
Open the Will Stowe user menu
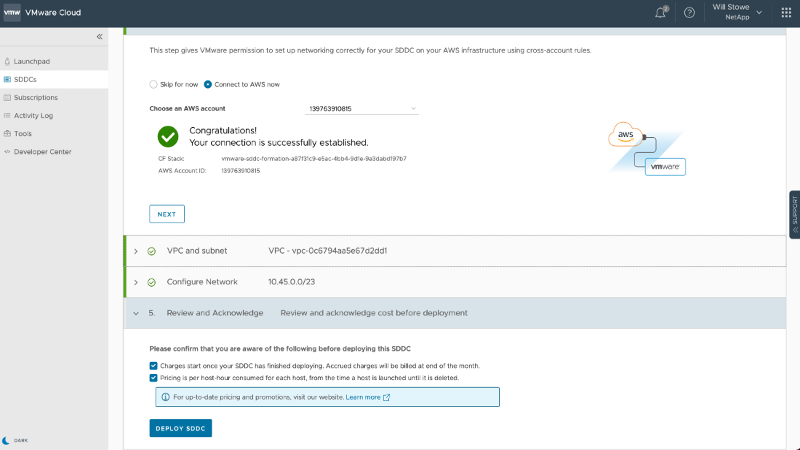click(738, 12)
